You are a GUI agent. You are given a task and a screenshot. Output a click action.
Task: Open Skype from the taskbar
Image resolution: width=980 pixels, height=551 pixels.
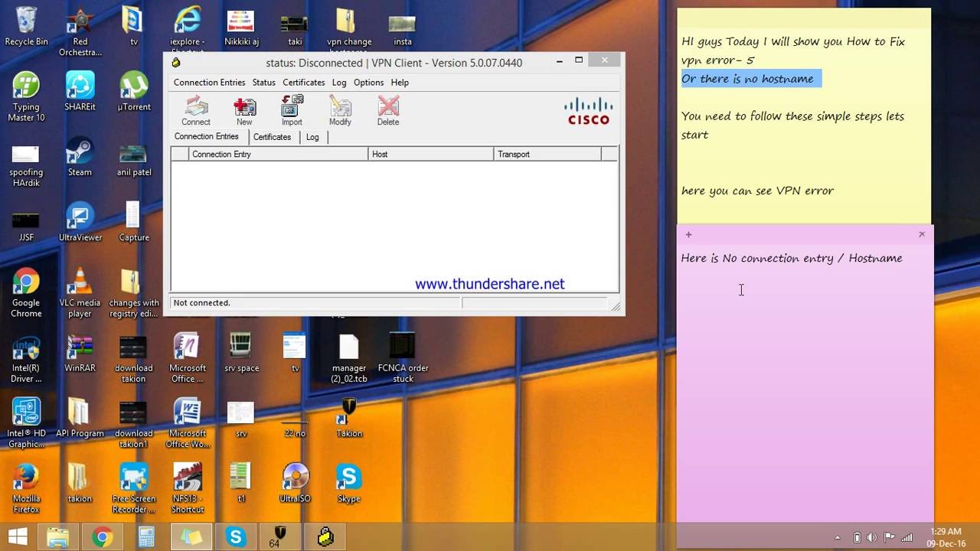[x=236, y=537]
